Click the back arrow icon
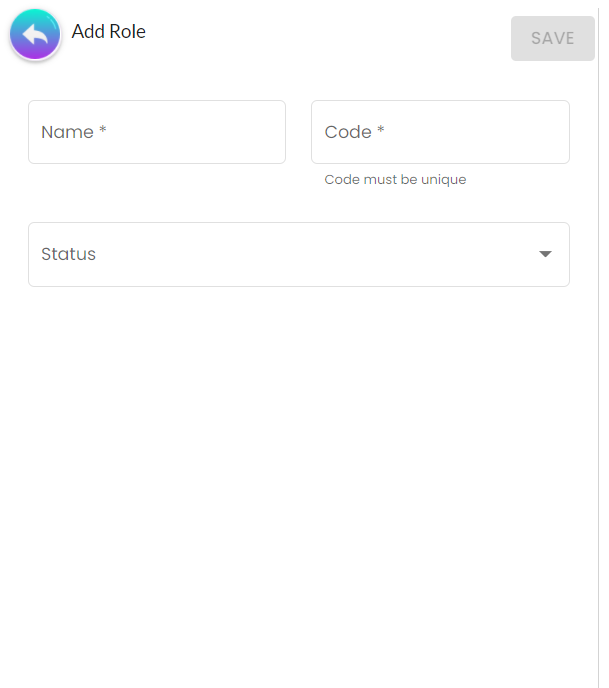Image resolution: width=609 pixels, height=688 pixels. pyautogui.click(x=35, y=35)
